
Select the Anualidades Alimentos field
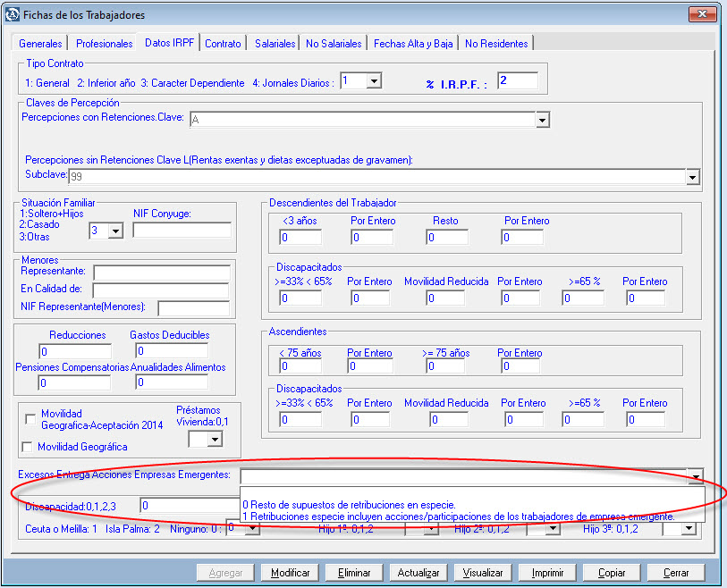click(x=172, y=382)
